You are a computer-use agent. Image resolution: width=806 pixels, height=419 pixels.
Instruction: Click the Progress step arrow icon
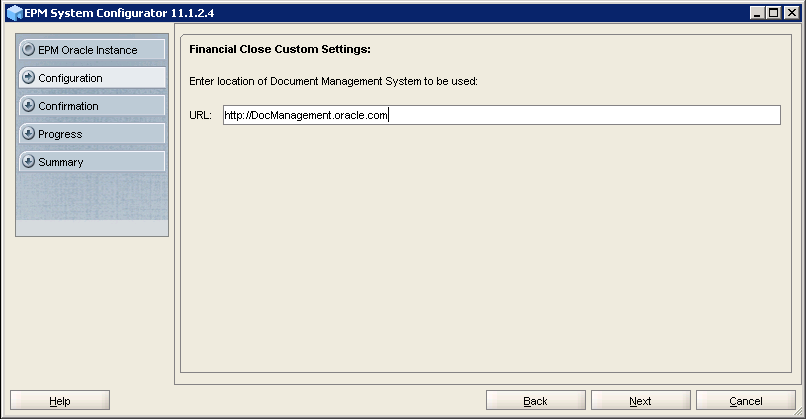(29, 134)
